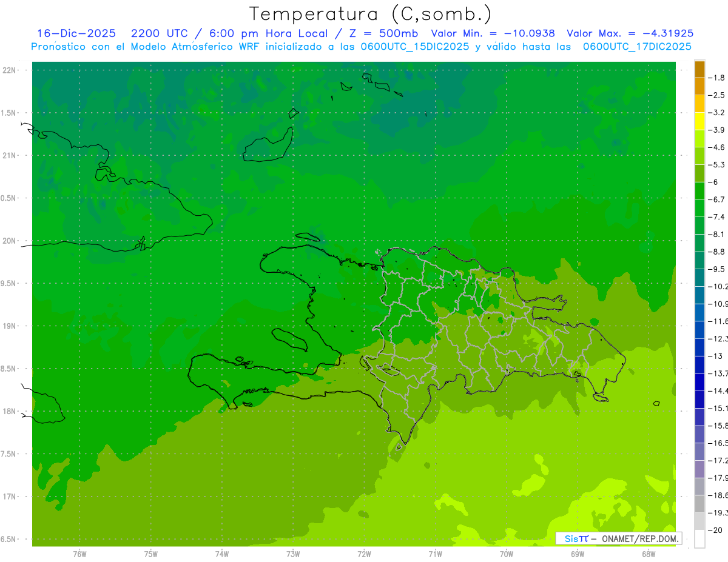Click the -6.7 colorbar value
Image resolution: width=728 pixels, height=562 pixels.
pos(716,199)
